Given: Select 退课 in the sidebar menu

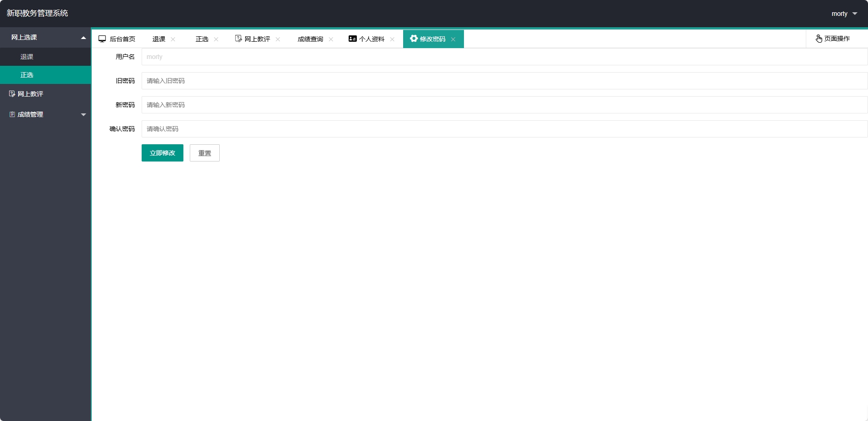Looking at the screenshot, I should click(27, 56).
